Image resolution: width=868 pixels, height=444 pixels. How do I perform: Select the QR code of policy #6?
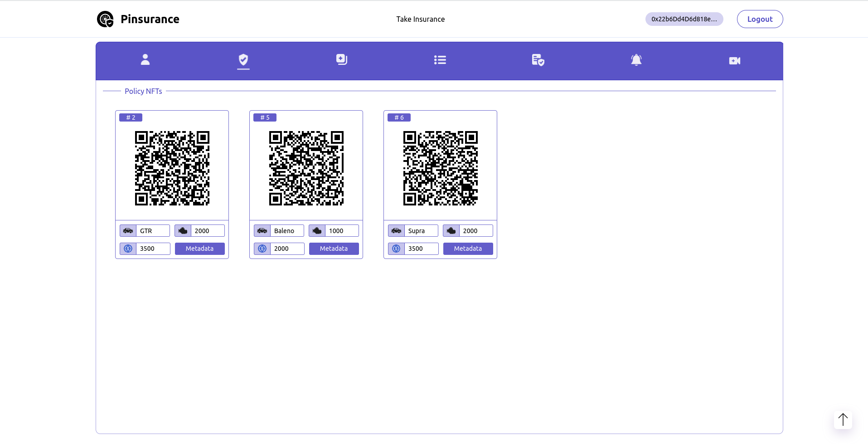pyautogui.click(x=441, y=168)
